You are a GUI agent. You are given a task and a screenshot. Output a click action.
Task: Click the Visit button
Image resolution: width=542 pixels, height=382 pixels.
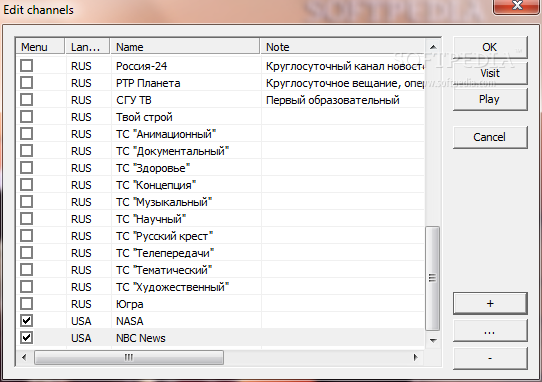point(490,73)
